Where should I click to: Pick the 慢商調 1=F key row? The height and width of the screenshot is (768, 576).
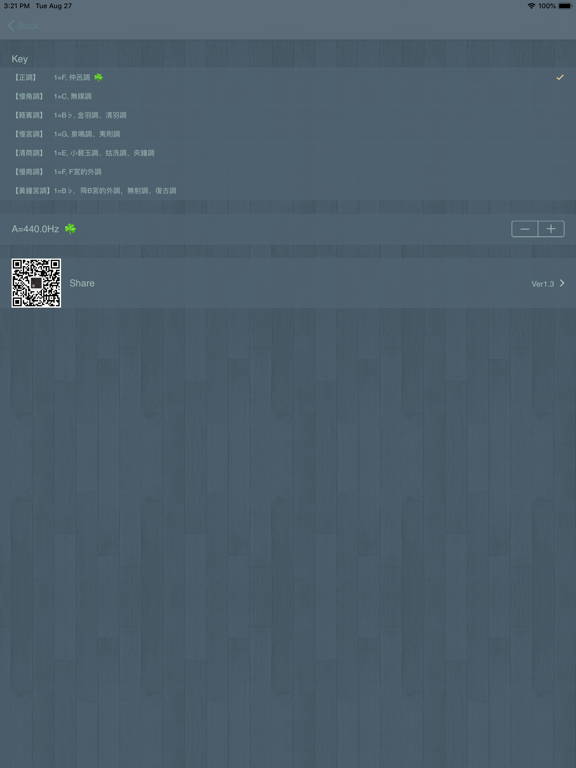(288, 171)
